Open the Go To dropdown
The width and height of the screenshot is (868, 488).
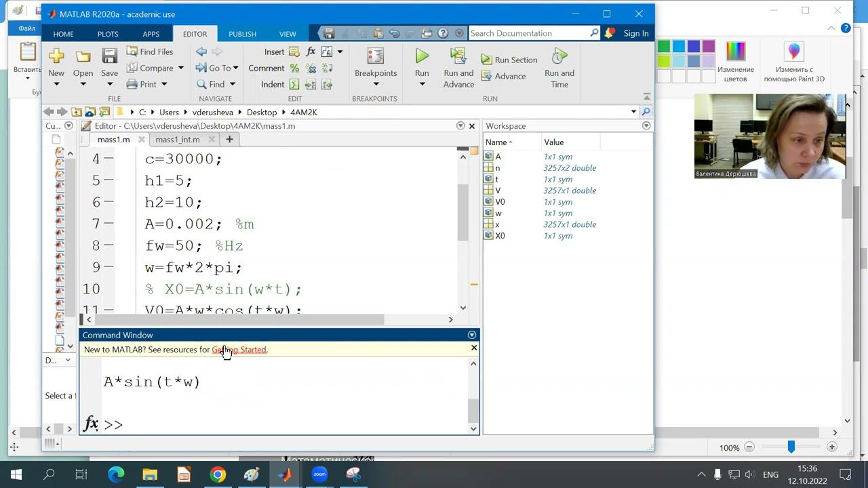tap(217, 68)
